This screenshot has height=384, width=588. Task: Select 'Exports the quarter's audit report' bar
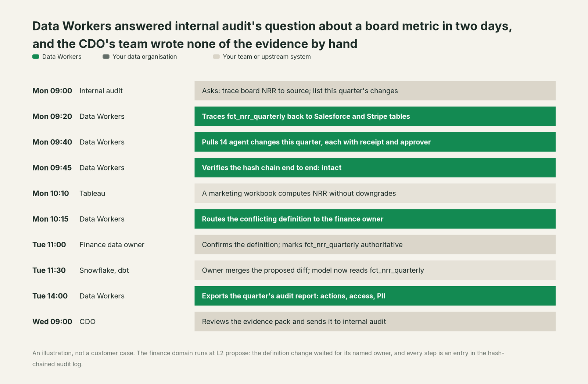[x=375, y=296]
